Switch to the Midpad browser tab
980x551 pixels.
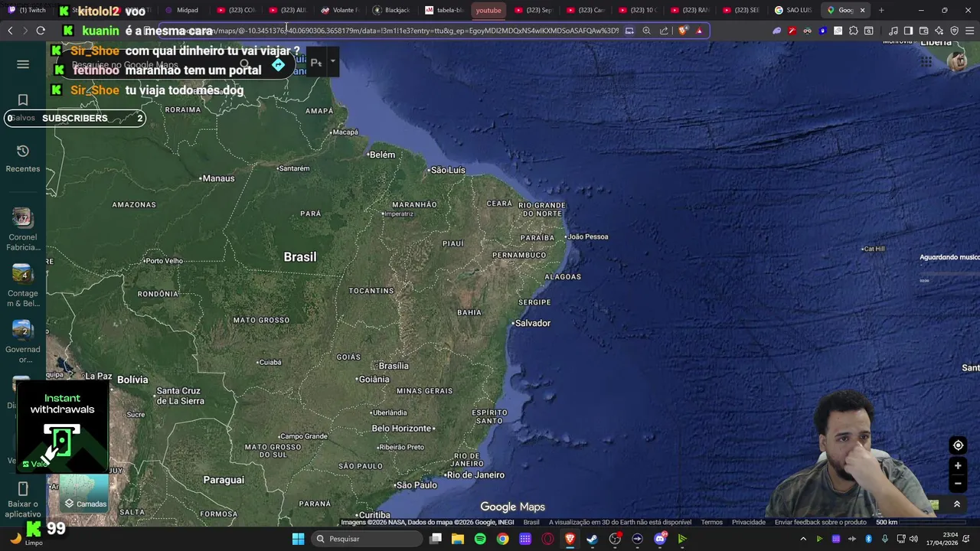(x=182, y=10)
